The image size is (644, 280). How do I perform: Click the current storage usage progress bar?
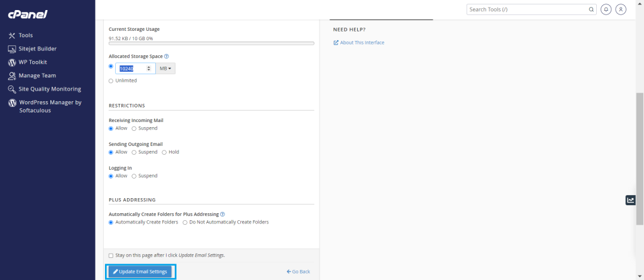211,43
